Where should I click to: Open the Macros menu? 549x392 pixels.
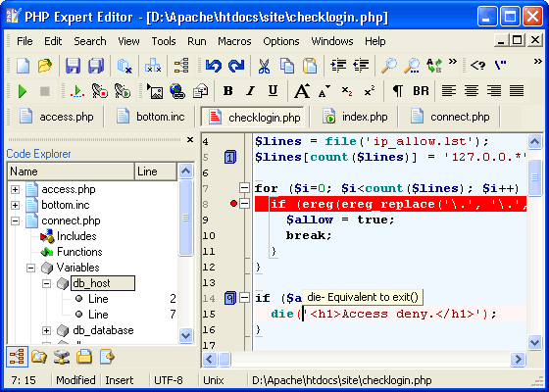(234, 41)
